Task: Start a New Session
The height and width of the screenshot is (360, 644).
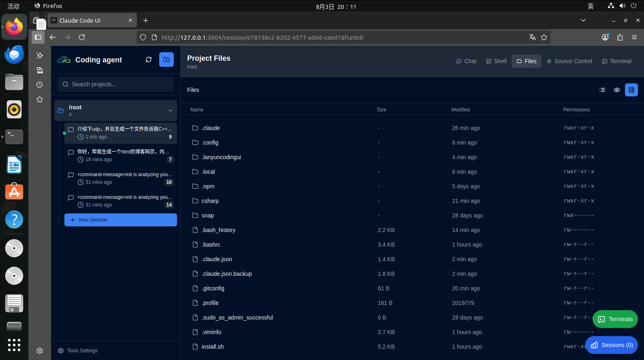Action: [x=121, y=220]
